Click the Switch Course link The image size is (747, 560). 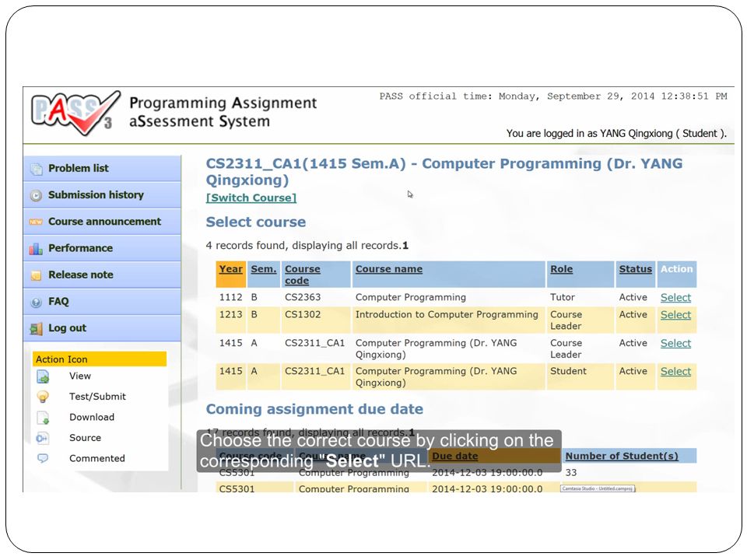[251, 198]
